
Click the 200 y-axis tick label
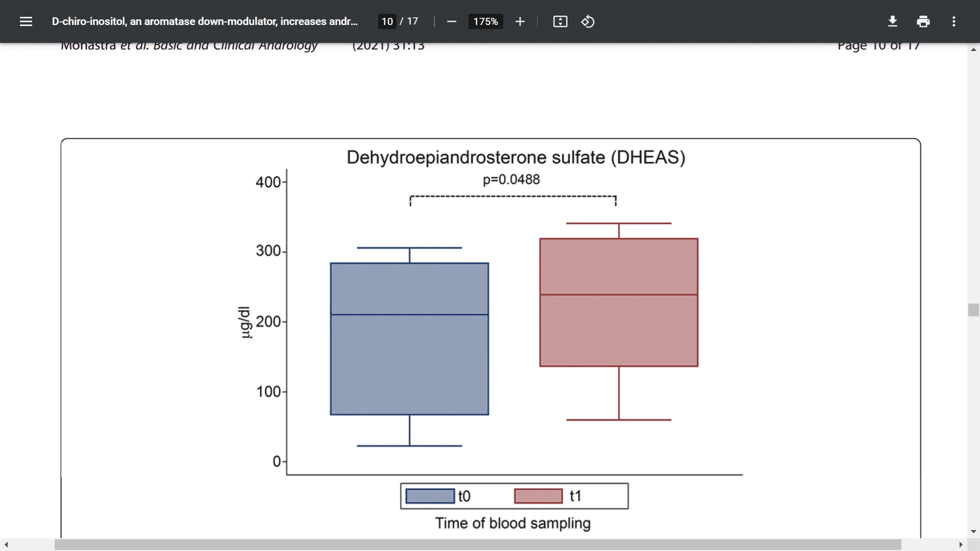tap(268, 321)
